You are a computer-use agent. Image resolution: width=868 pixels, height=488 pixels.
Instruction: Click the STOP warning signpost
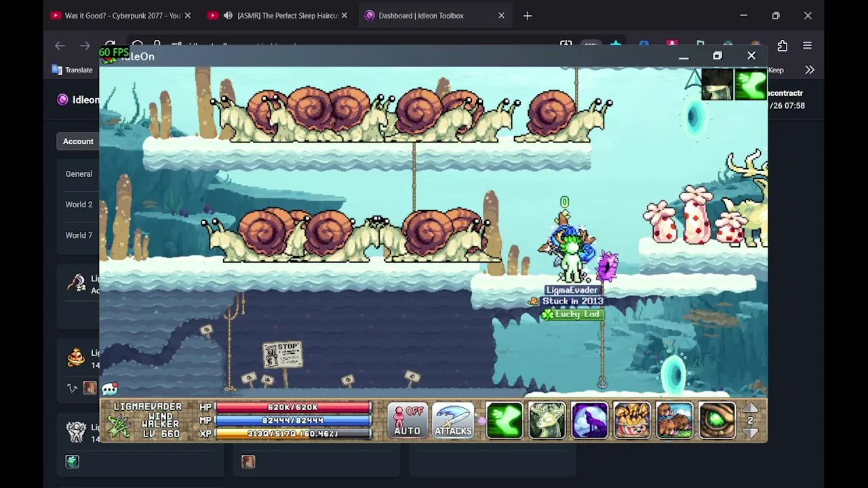[283, 355]
